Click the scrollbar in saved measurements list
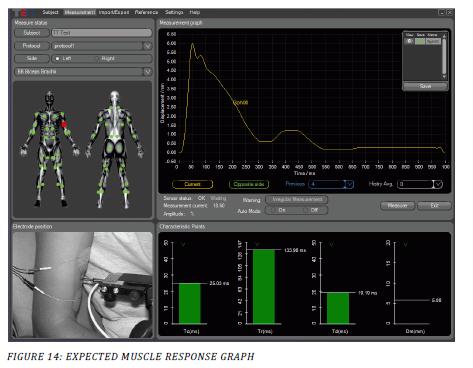 pos(444,55)
